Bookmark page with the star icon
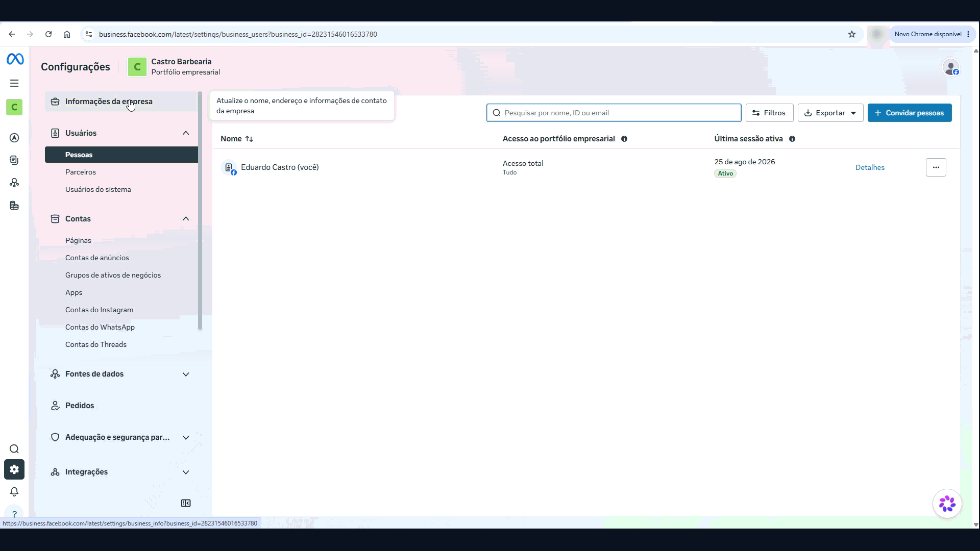The height and width of the screenshot is (551, 980). click(x=851, y=34)
